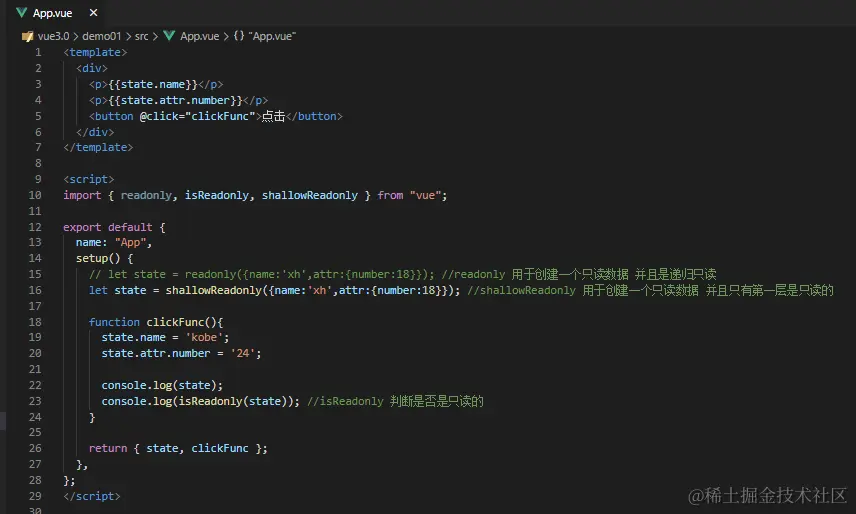Click the 点击 button label text
This screenshot has width=856, height=514.
pyautogui.click(x=274, y=116)
